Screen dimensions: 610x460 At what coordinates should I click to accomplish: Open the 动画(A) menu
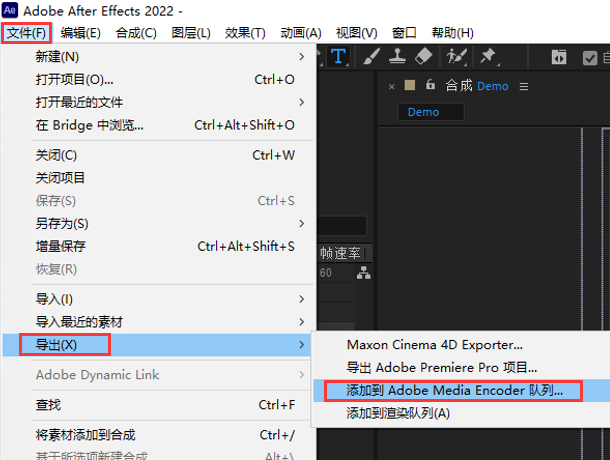point(301,33)
